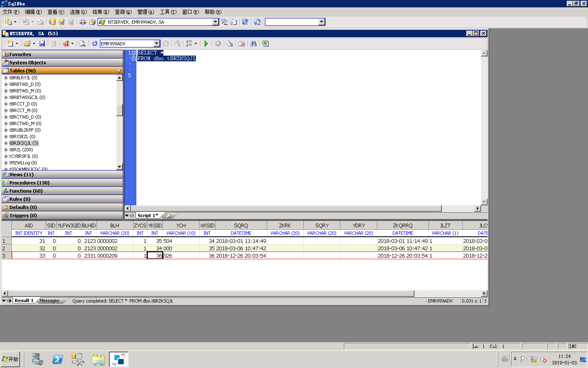Image resolution: width=588 pixels, height=368 pixels.
Task: Click the compare icon left of empty combo
Action: 257,22
